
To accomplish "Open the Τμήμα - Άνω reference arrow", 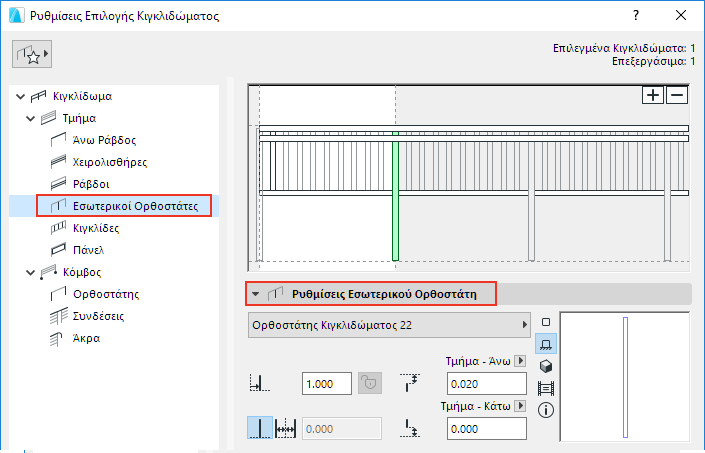I will [x=520, y=361].
